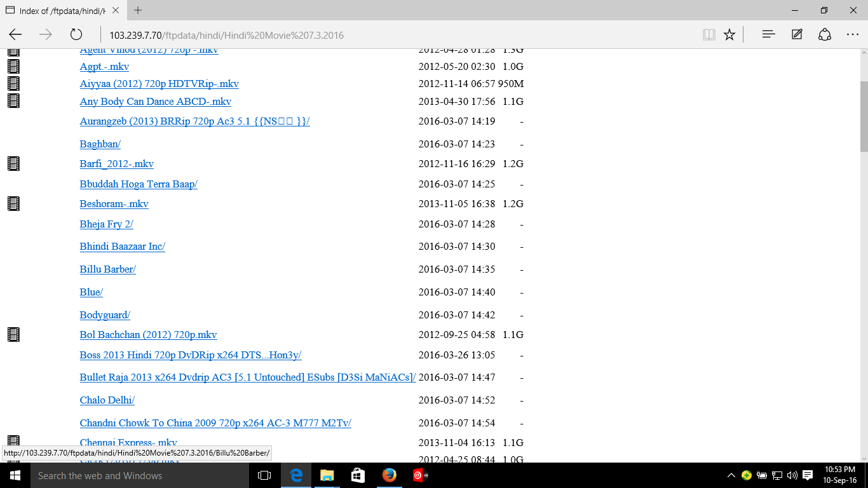The height and width of the screenshot is (488, 868).
Task: Open the Bodyguard folder
Action: point(105,315)
